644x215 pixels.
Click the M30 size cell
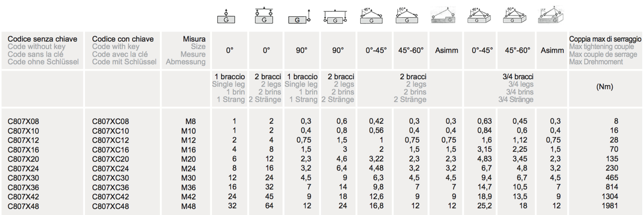[188, 178]
